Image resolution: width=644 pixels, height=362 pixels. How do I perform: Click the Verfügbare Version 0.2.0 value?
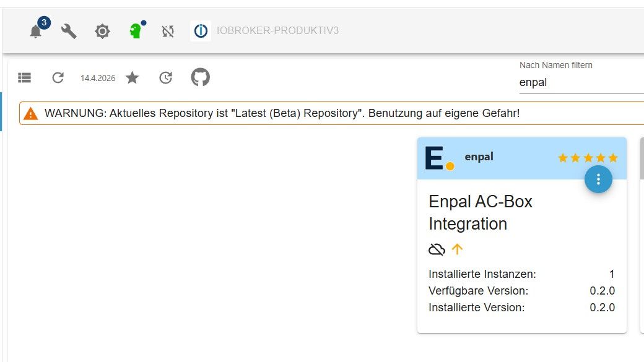click(602, 291)
